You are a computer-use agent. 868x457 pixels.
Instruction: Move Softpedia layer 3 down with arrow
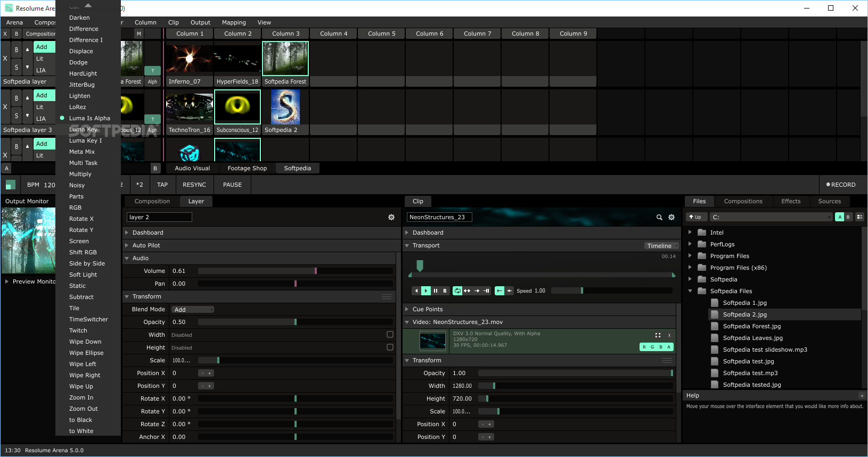(28, 115)
